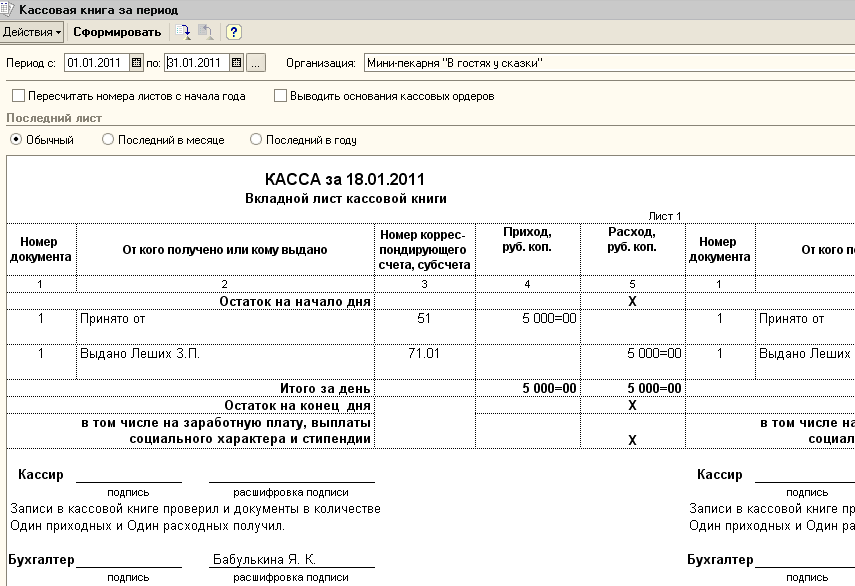Click the restore settings toolbar icon
The height and width of the screenshot is (586, 855).
[x=205, y=32]
